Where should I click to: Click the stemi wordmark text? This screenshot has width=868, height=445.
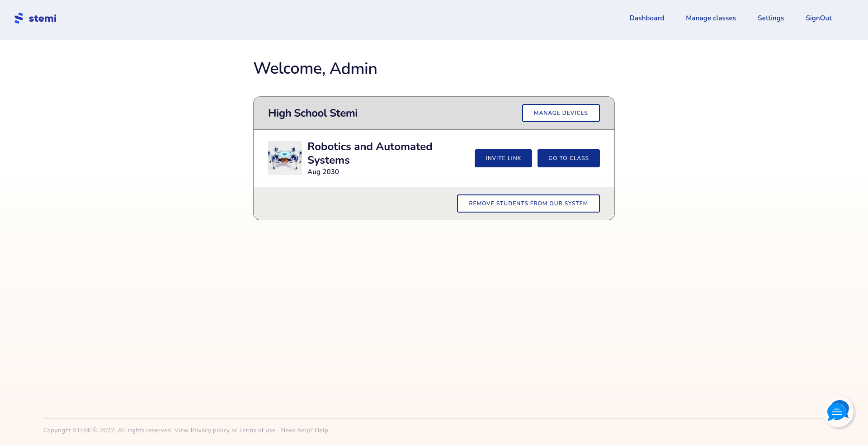(42, 18)
